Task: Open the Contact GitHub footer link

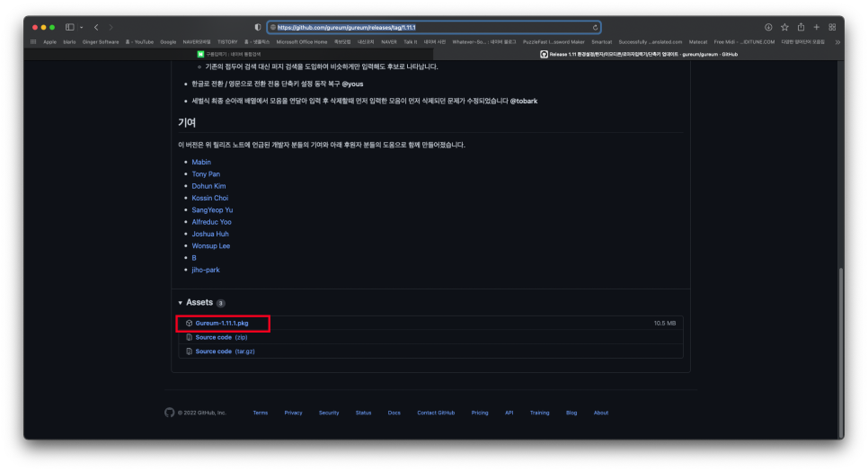Action: click(436, 413)
